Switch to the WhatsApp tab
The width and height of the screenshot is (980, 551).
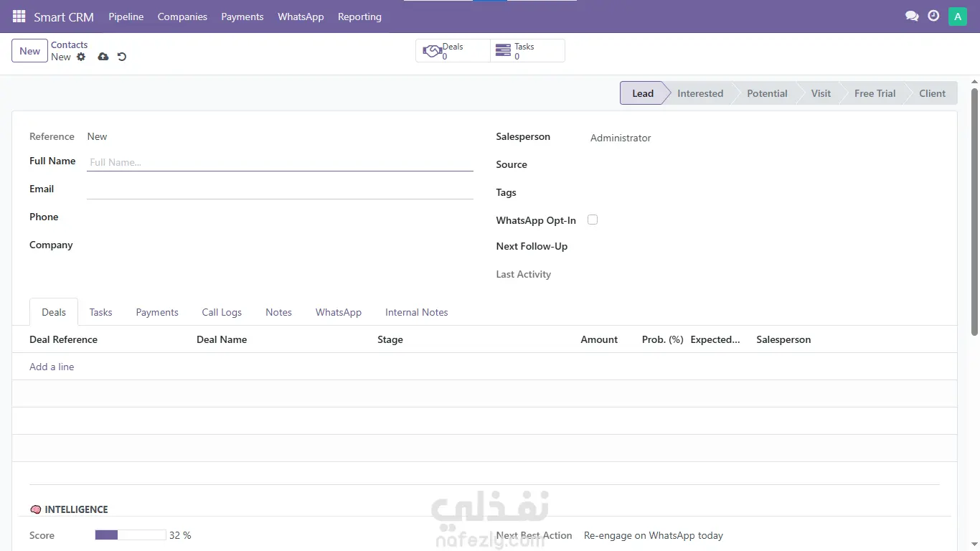(x=339, y=312)
